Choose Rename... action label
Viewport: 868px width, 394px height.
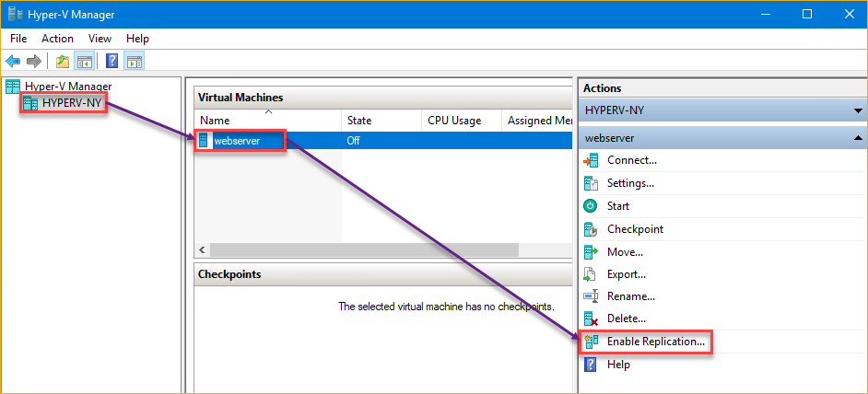pyautogui.click(x=631, y=296)
